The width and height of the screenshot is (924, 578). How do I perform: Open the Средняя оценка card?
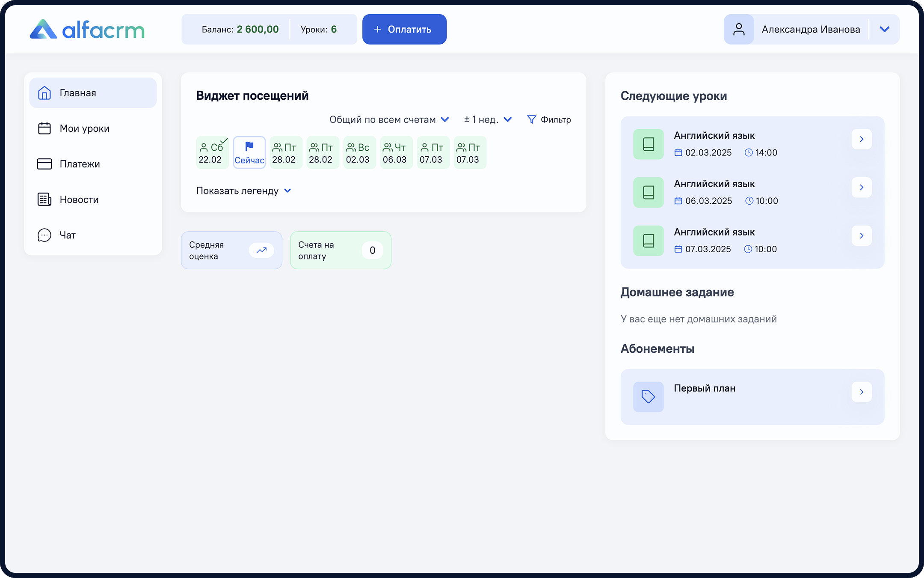coord(231,250)
